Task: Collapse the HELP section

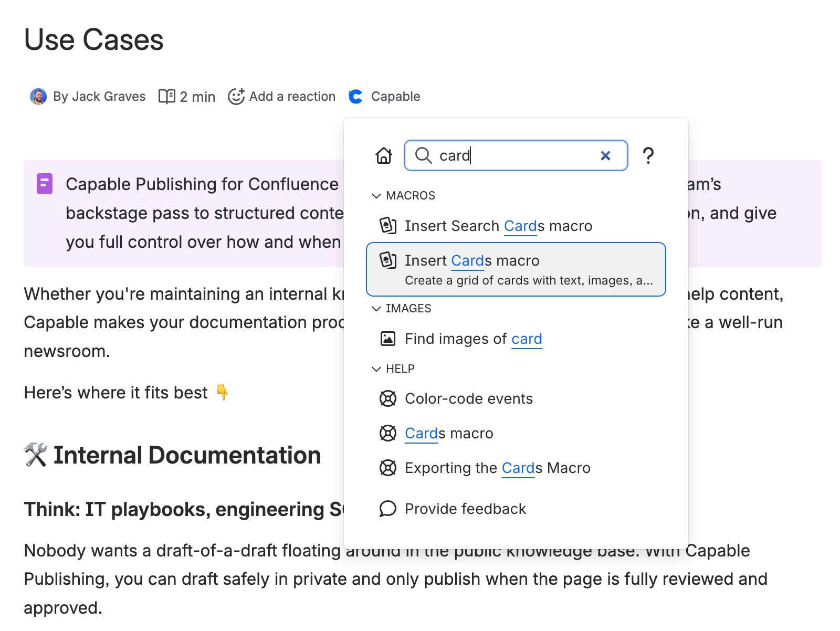Action: tap(376, 369)
